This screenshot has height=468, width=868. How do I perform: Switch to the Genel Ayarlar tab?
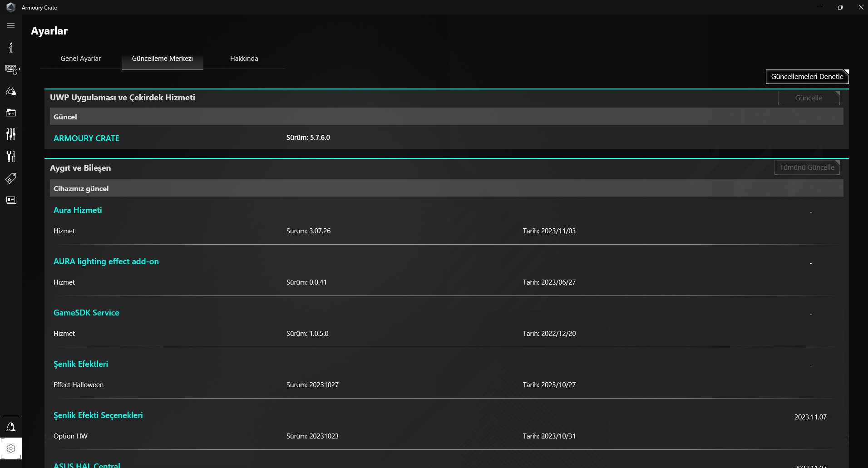click(x=81, y=59)
